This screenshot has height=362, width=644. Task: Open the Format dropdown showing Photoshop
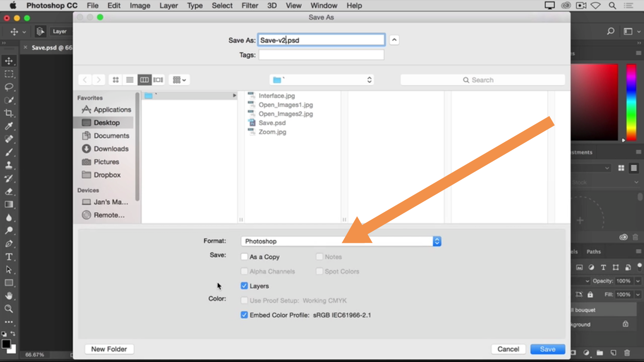341,241
